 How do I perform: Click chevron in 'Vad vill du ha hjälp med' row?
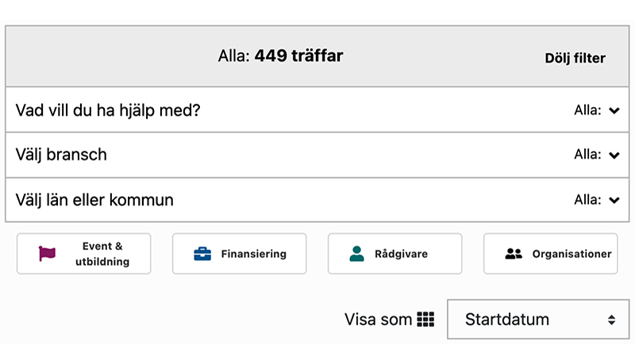(x=614, y=111)
